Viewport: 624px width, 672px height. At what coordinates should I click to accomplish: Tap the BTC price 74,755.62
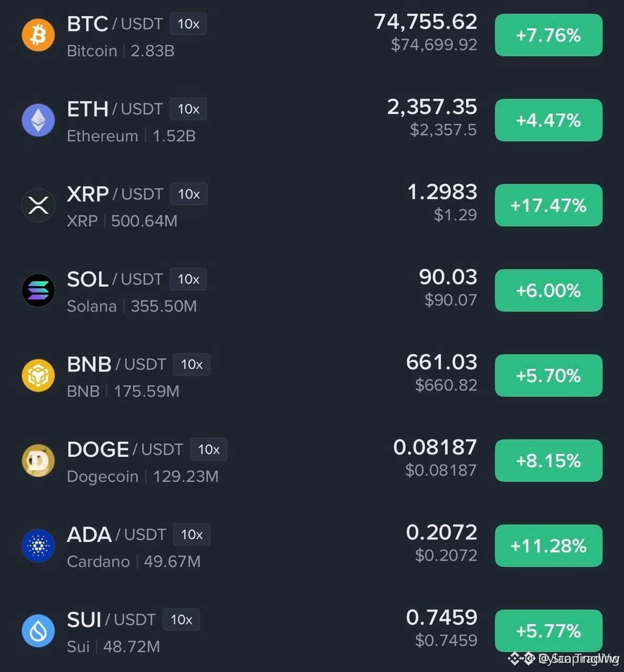coord(426,22)
